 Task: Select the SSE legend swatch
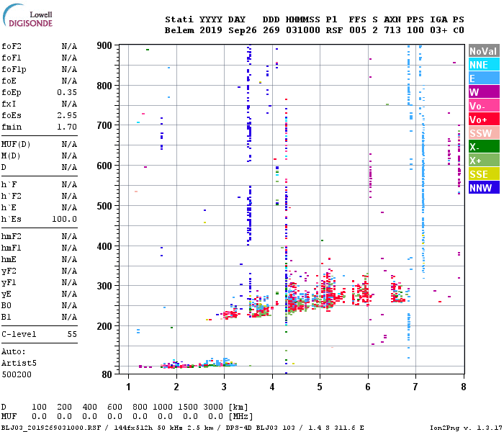484,174
